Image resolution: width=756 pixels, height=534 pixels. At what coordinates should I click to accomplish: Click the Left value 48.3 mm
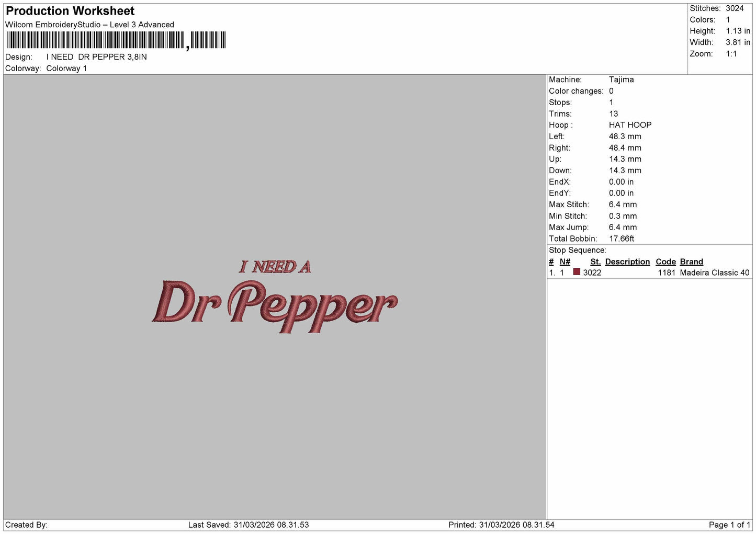pos(625,137)
